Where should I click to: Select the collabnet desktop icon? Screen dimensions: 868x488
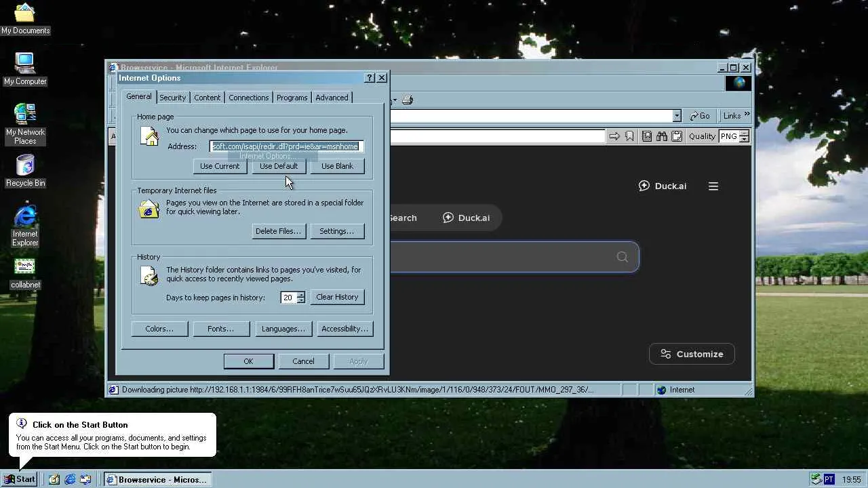coord(25,273)
